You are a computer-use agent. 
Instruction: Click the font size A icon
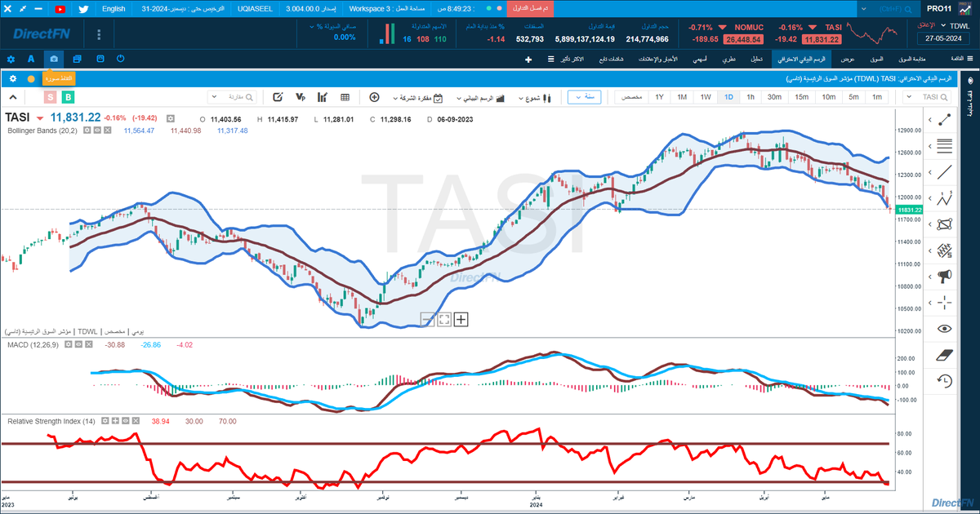click(x=31, y=59)
